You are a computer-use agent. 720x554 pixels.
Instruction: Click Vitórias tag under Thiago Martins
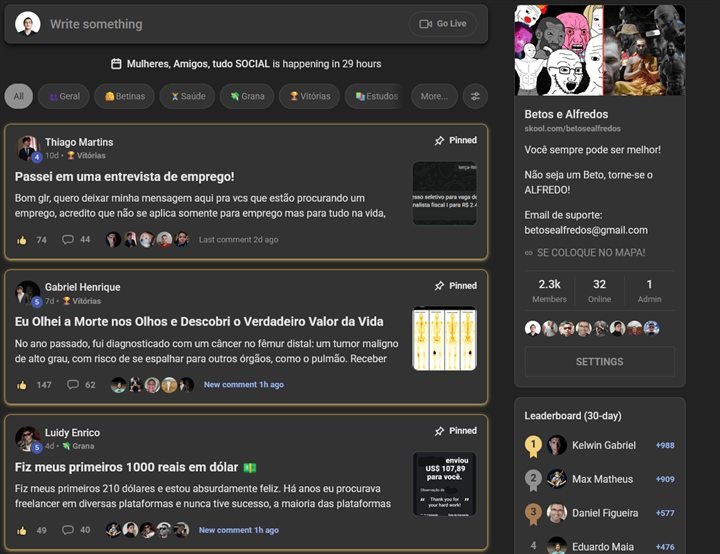[86, 156]
